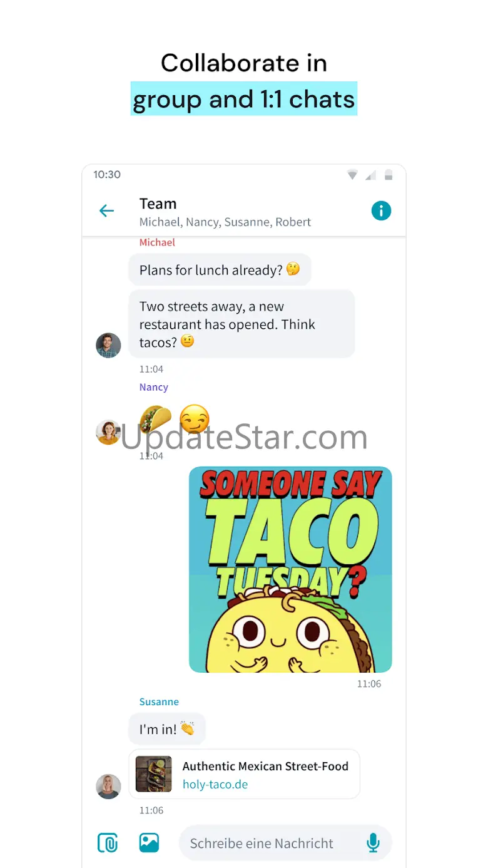Viewport: 488px width, 868px height.
Task: Tap the Mexican food link thumbnail
Action: pos(153,774)
